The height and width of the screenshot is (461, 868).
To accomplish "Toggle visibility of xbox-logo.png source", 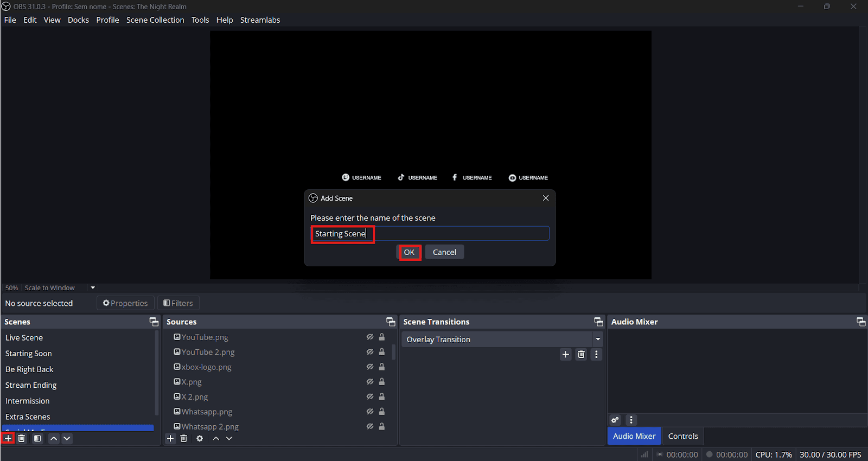I will click(370, 367).
